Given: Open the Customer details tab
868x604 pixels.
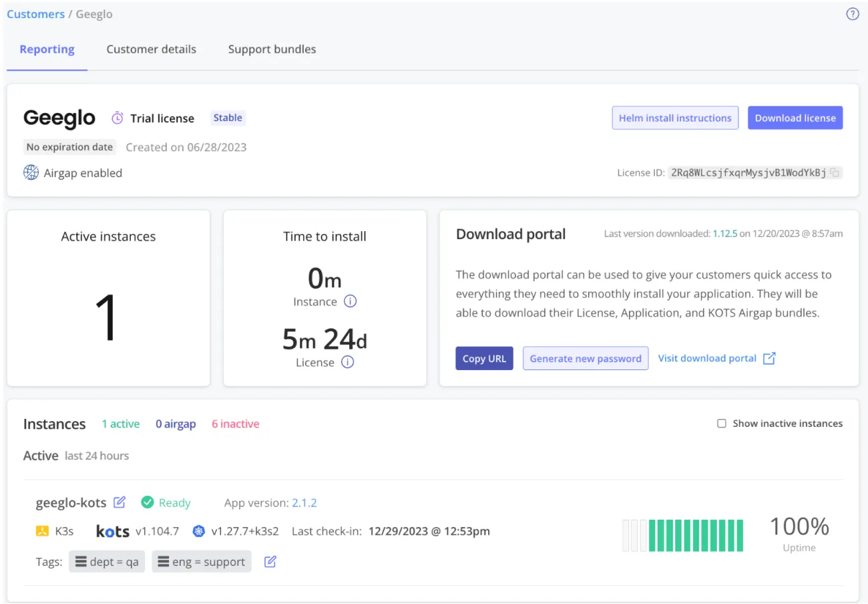Looking at the screenshot, I should point(152,49).
